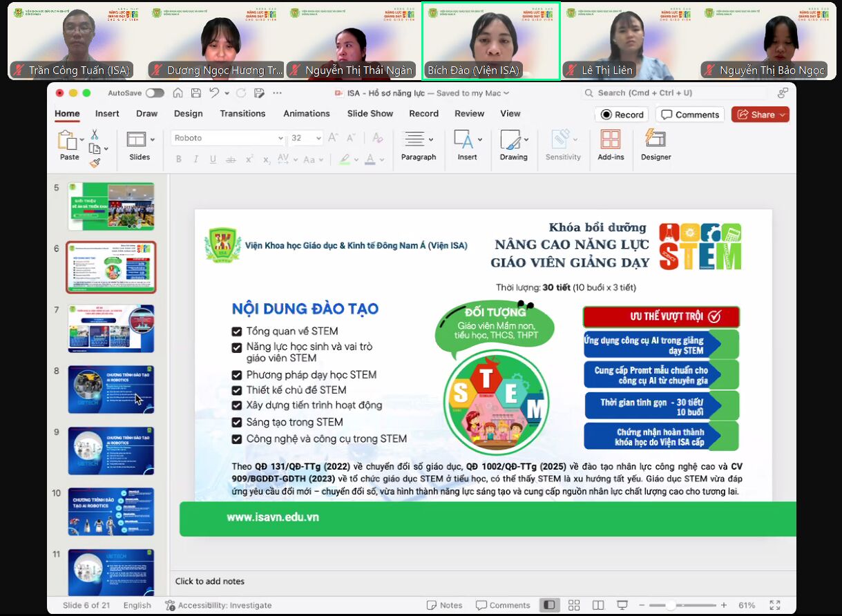
Task: Start the slide show from status bar
Action: coord(622,605)
